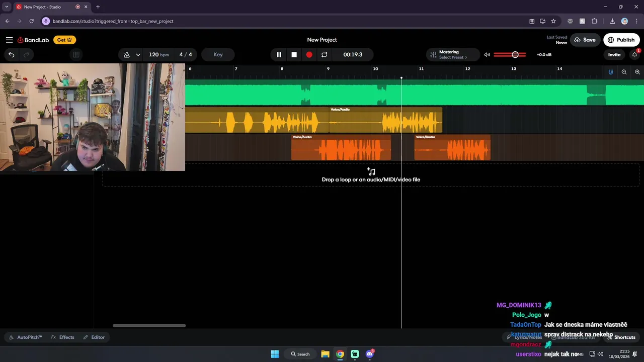The width and height of the screenshot is (644, 362).
Task: Click the horizontal timeline scrollbar
Action: 149,325
